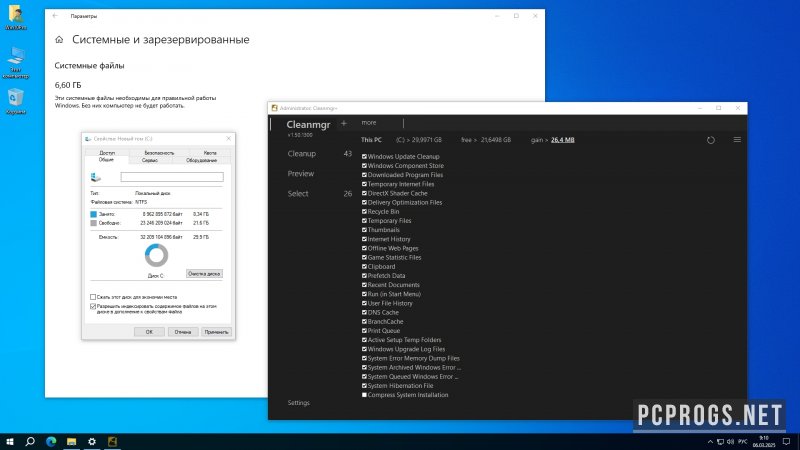Uncheck Delivery Optimization Files
Screen dimensions: 800x450
pyautogui.click(x=364, y=203)
